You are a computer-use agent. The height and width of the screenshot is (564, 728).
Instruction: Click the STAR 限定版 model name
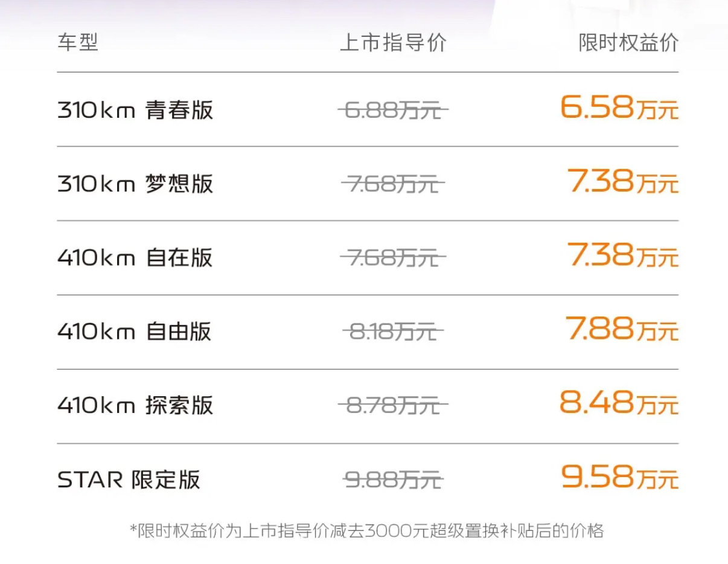pos(129,479)
